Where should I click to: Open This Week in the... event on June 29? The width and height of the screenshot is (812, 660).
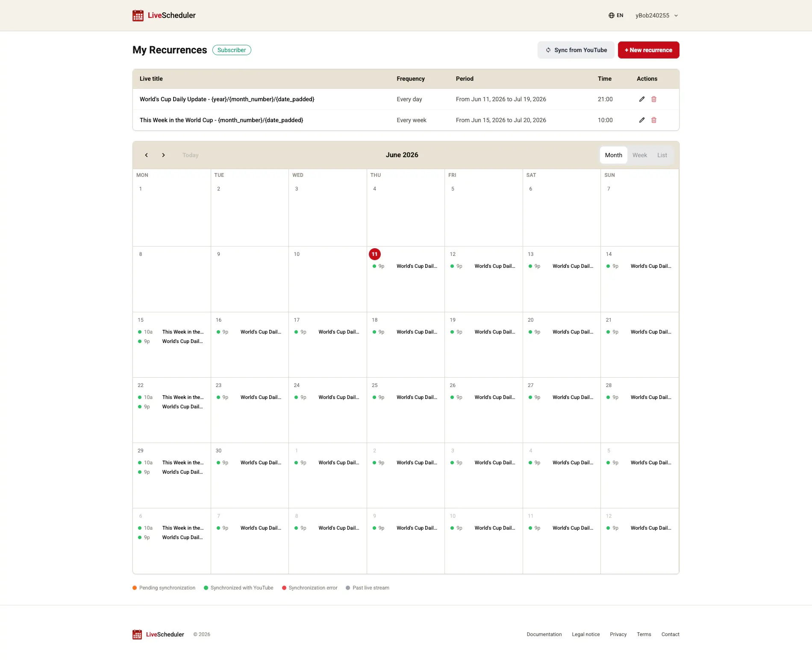tap(171, 463)
